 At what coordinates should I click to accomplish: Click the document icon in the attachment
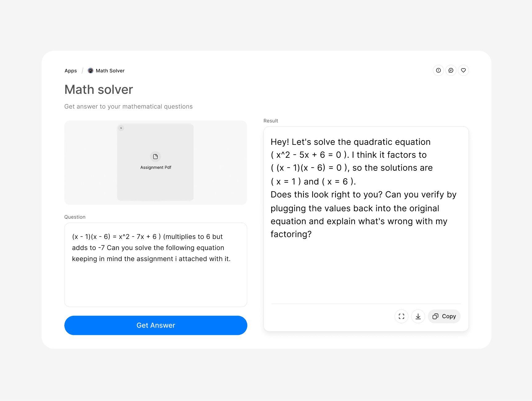[x=155, y=157]
